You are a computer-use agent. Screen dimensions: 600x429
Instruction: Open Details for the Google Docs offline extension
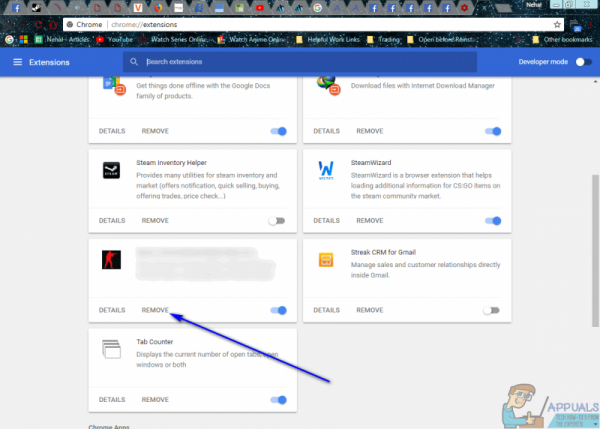pyautogui.click(x=112, y=131)
